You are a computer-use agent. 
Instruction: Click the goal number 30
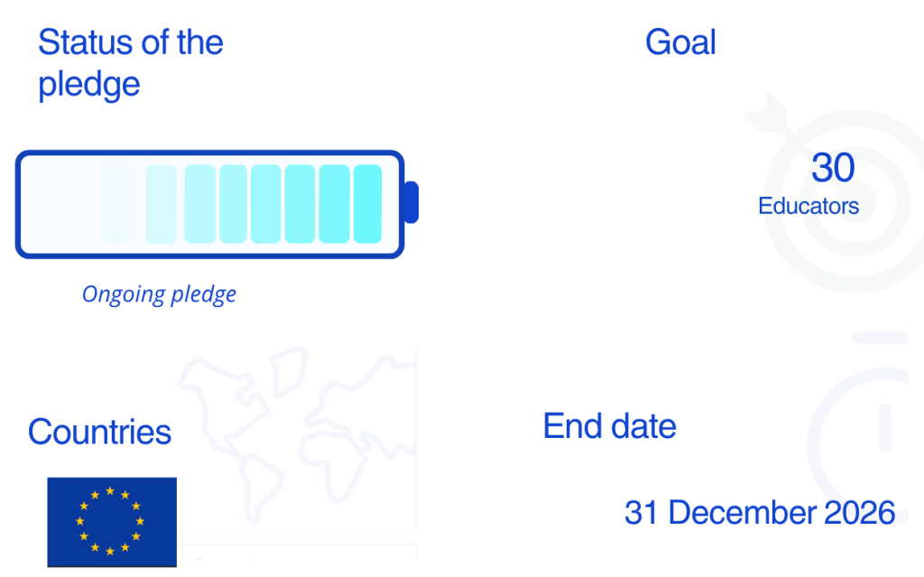(x=832, y=168)
